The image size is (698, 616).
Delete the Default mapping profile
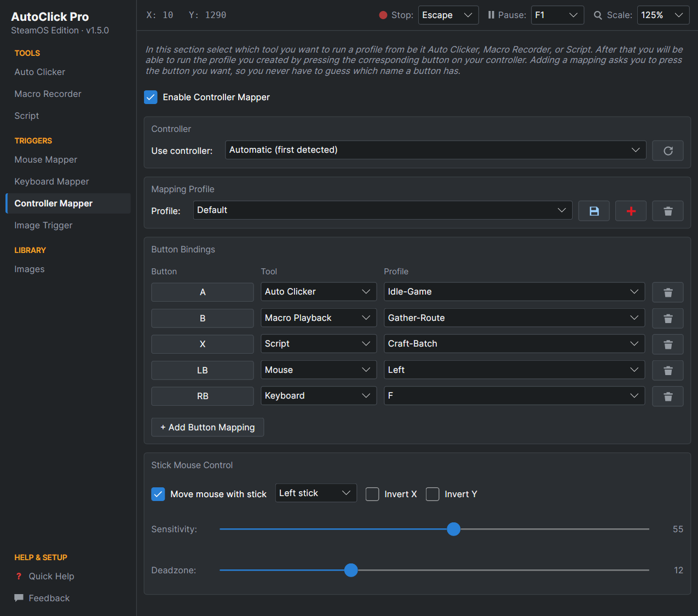tap(667, 211)
